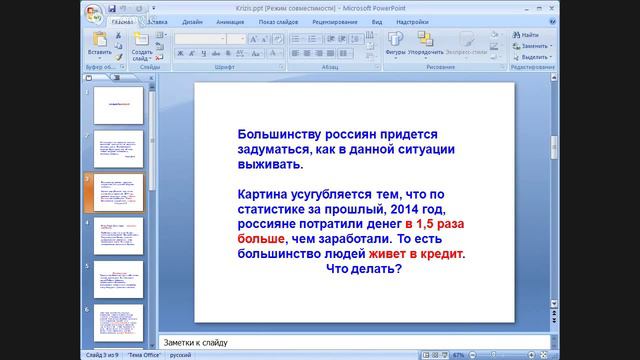Redo the action in Quick Access toolbar

pos(139,9)
